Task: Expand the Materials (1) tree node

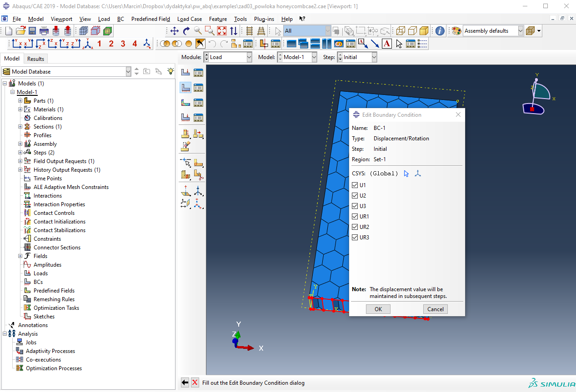Action: pyautogui.click(x=20, y=109)
